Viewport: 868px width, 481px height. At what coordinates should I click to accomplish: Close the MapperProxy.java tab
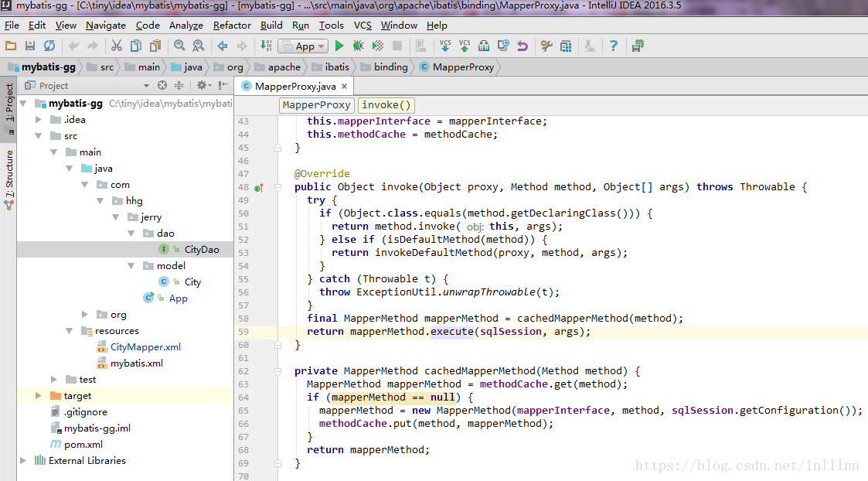pos(344,86)
